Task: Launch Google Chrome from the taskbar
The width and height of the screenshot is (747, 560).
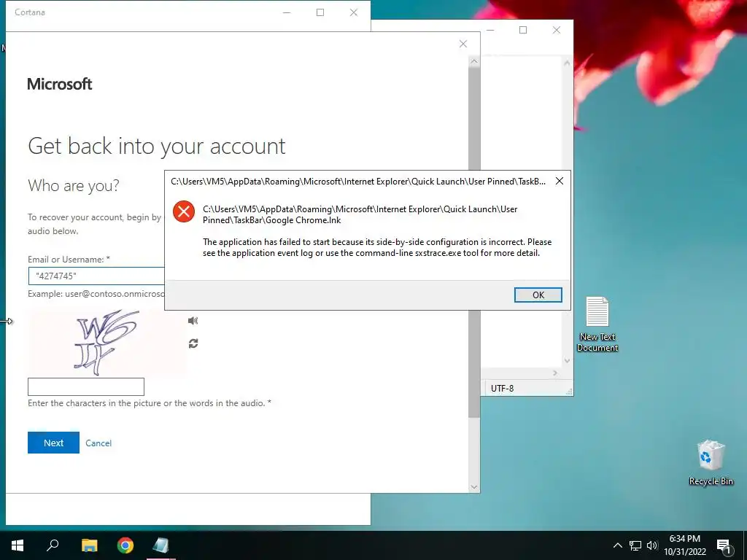Action: pos(125,545)
